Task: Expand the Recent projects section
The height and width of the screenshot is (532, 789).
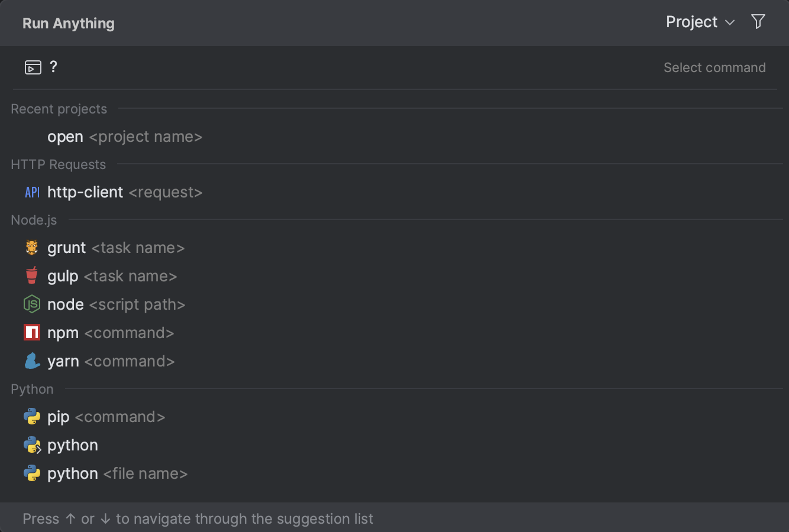Action: click(59, 109)
